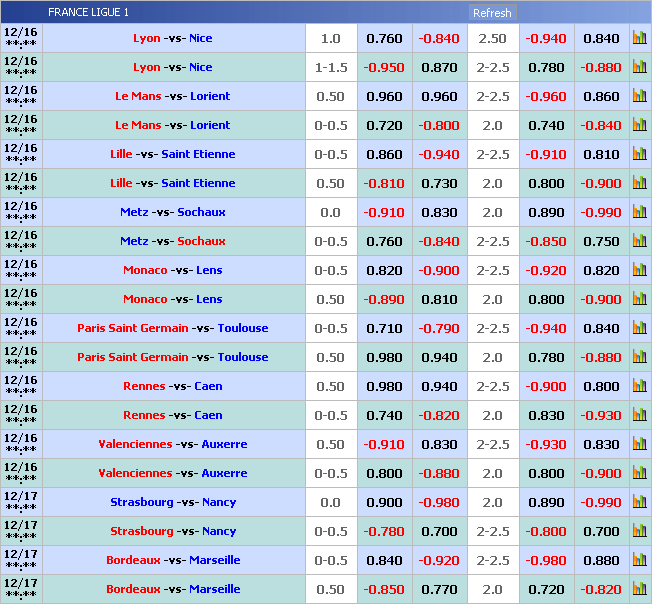The width and height of the screenshot is (652, 604).
Task: Show chart icon for Metz-Sochaux 0.0 handicap row
Action: [x=640, y=213]
